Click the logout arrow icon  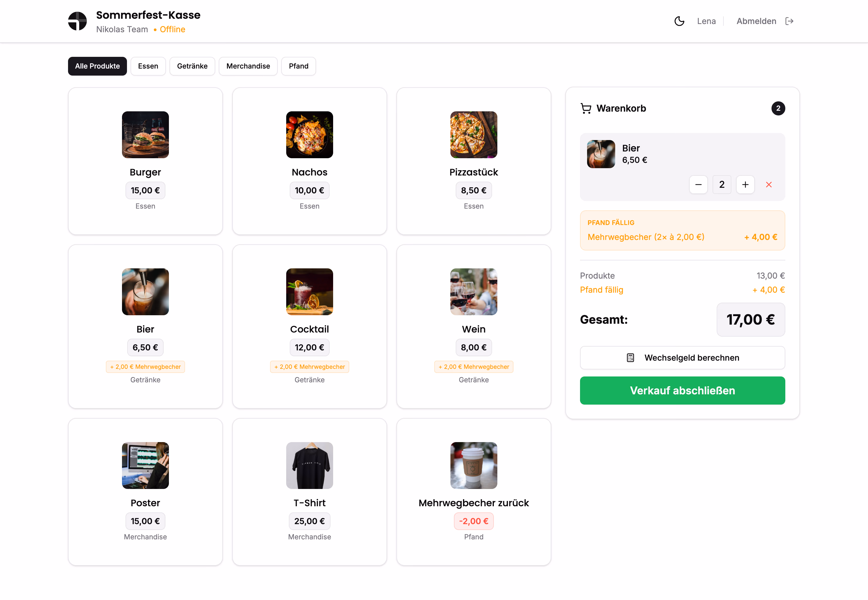789,21
